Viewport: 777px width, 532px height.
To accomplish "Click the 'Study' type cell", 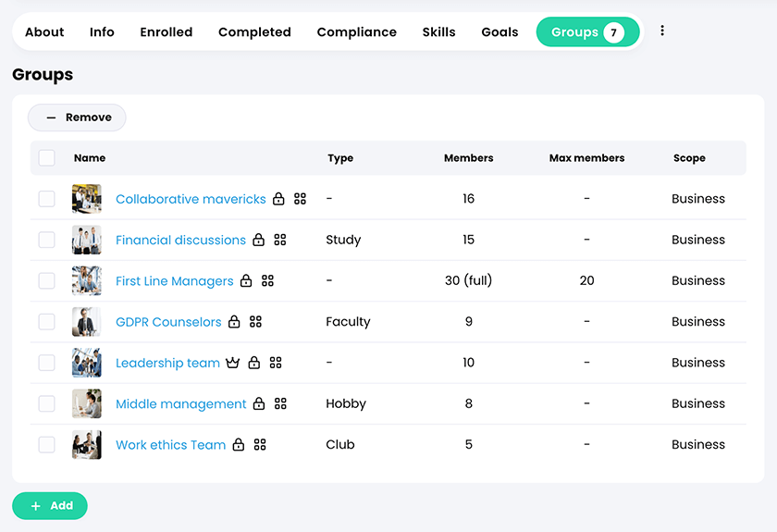I will pos(343,240).
